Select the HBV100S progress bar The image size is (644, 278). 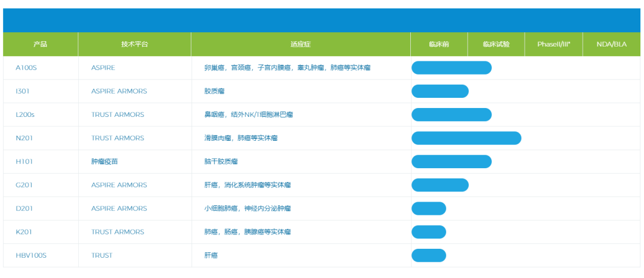pos(429,255)
